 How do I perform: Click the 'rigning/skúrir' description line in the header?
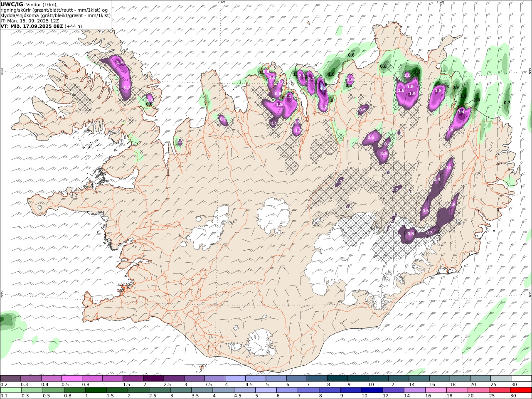click(54, 10)
